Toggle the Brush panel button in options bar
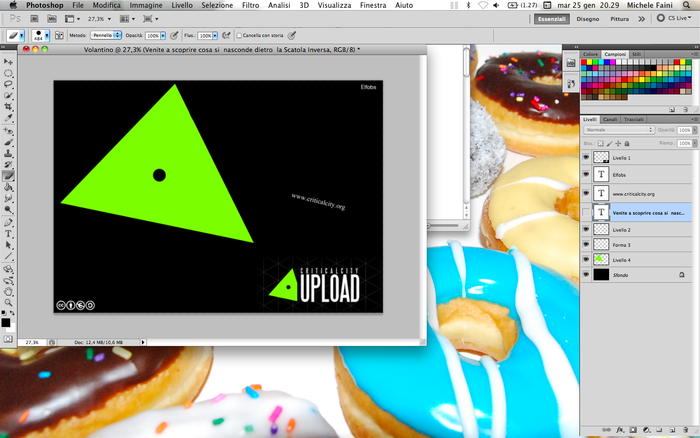 (59, 35)
